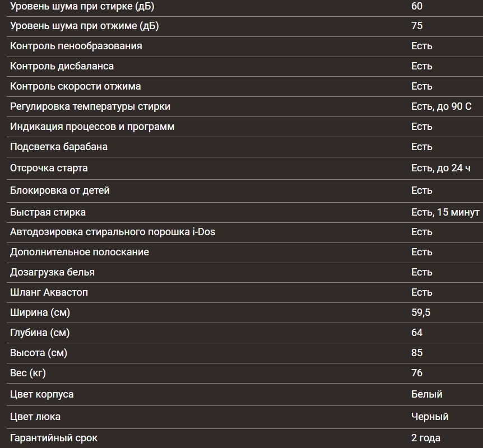Click the "Контроль дисбаланса" row label
The image size is (483, 448).
pos(62,66)
